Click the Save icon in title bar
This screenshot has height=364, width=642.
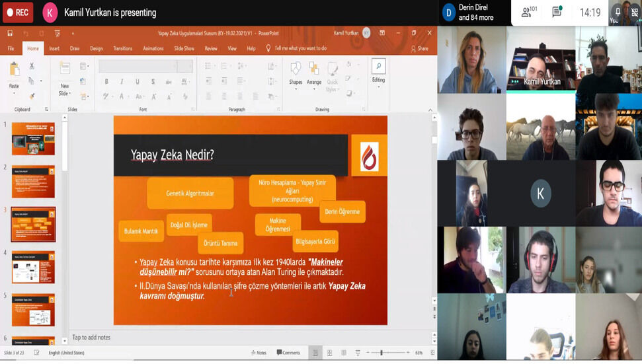(x=10, y=33)
